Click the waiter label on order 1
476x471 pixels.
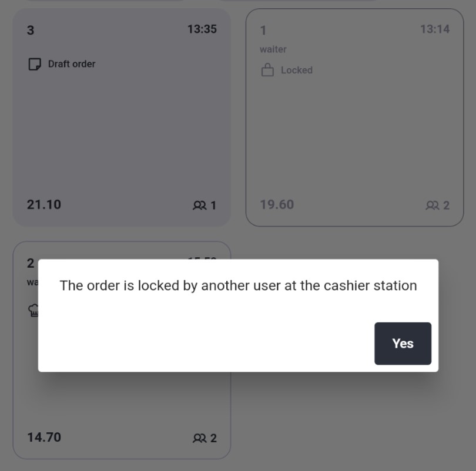tap(273, 49)
